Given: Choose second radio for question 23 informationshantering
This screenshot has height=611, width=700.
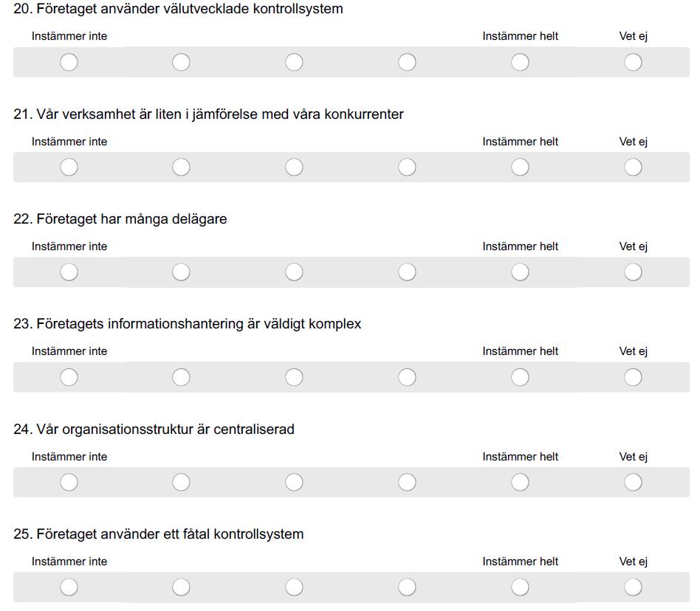Looking at the screenshot, I should pos(181,377).
